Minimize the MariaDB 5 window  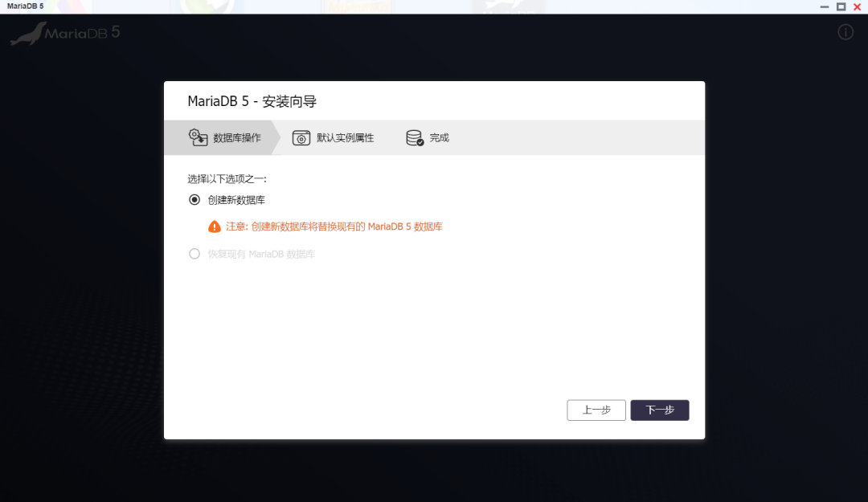[825, 6]
